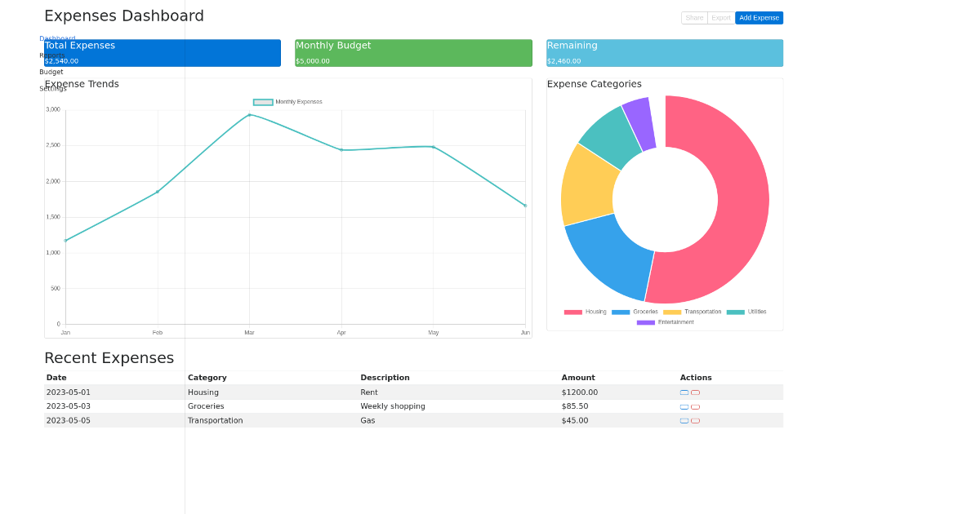Delete the Weekly shopping expense
The image size is (980, 514).
click(695, 406)
